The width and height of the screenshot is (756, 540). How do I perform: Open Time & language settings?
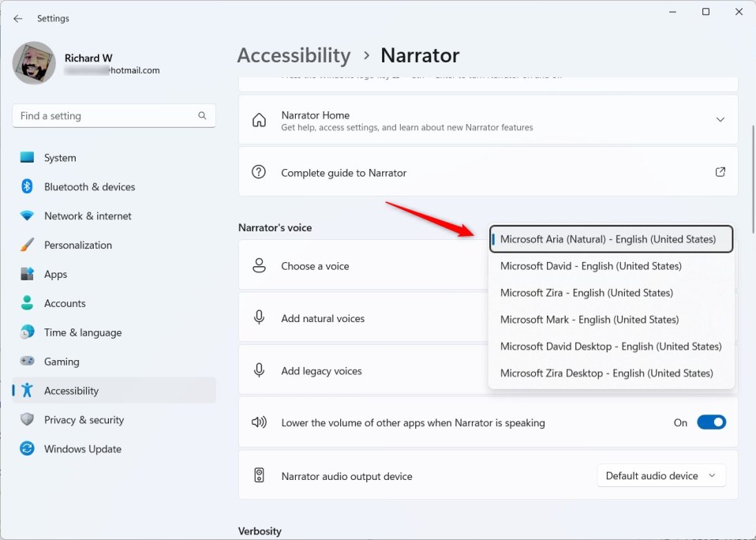[114, 332]
